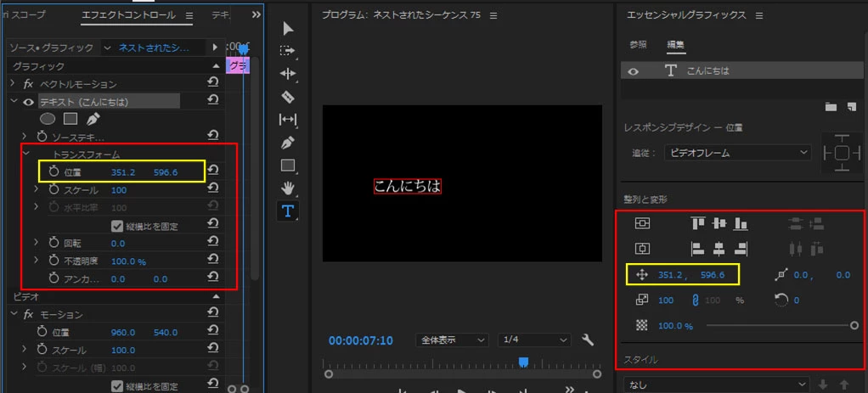Click the align horizontal center icon
This screenshot has width=868, height=393.
(x=719, y=249)
